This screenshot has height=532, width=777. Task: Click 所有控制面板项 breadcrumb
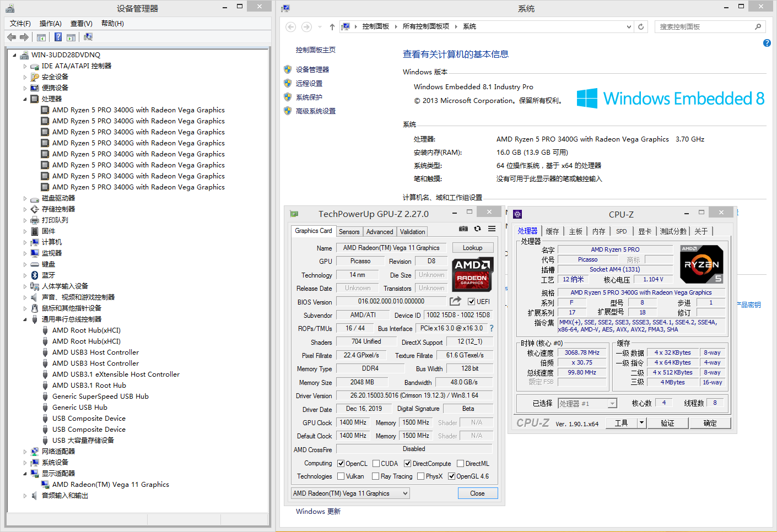tap(425, 26)
